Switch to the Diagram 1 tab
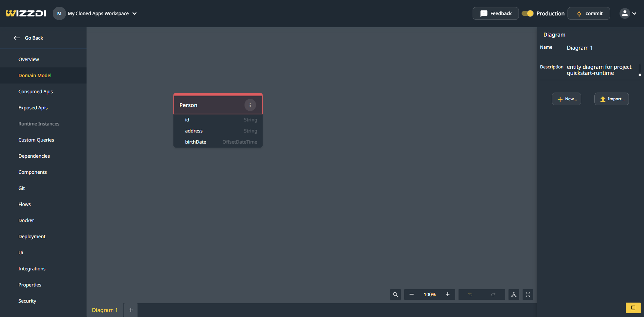This screenshot has width=644, height=317. click(105, 310)
